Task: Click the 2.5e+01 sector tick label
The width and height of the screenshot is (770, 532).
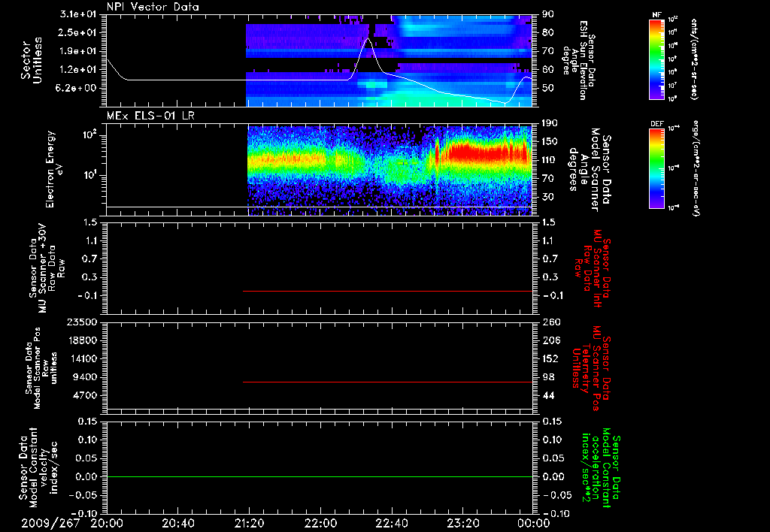Action: 78,32
